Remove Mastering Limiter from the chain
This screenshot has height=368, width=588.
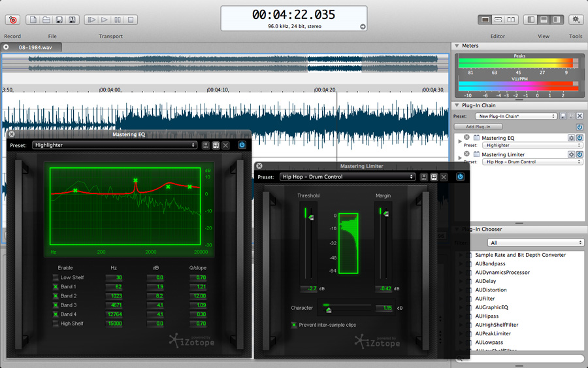point(466,154)
